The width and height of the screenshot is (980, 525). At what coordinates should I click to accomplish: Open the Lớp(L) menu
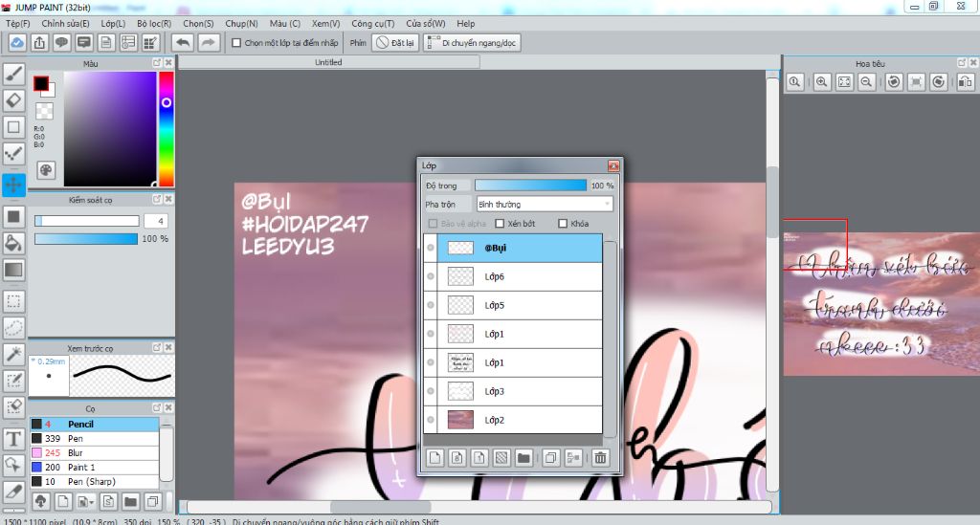113,24
